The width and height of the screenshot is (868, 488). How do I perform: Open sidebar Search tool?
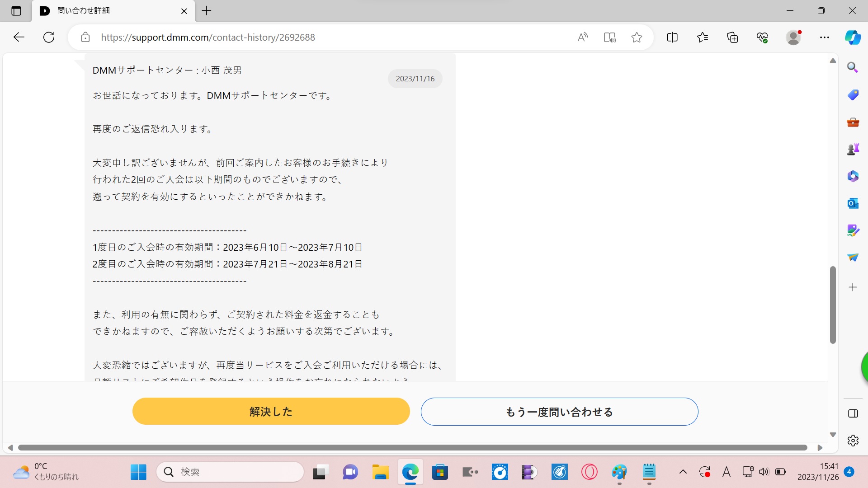pyautogui.click(x=853, y=68)
